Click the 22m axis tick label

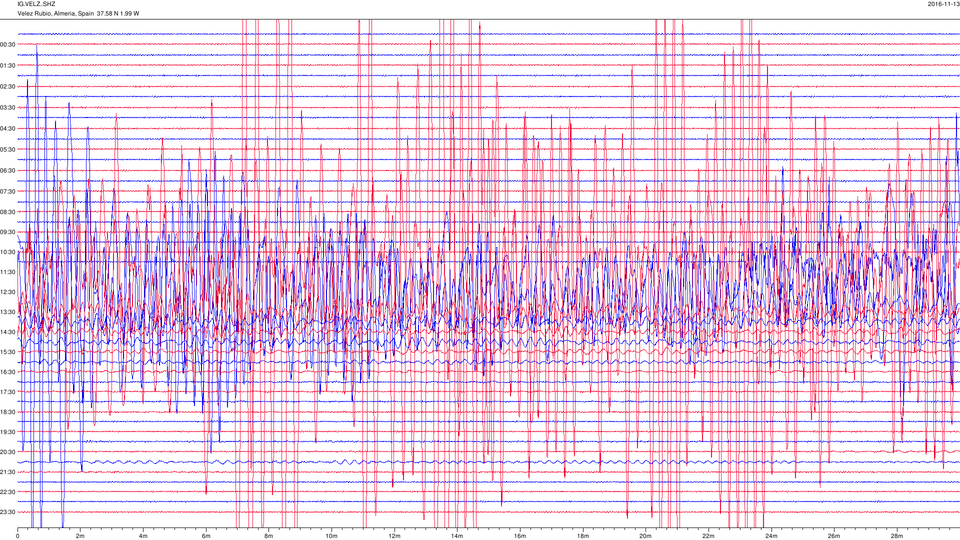708,536
